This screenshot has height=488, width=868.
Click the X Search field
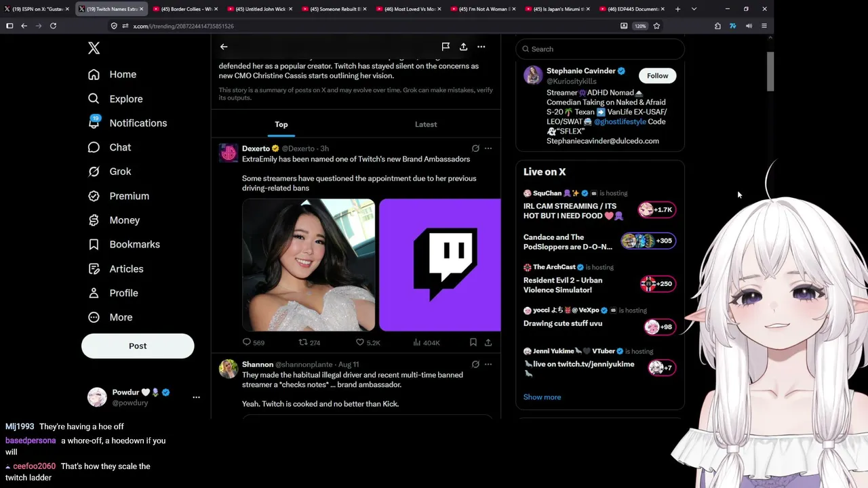pyautogui.click(x=600, y=49)
